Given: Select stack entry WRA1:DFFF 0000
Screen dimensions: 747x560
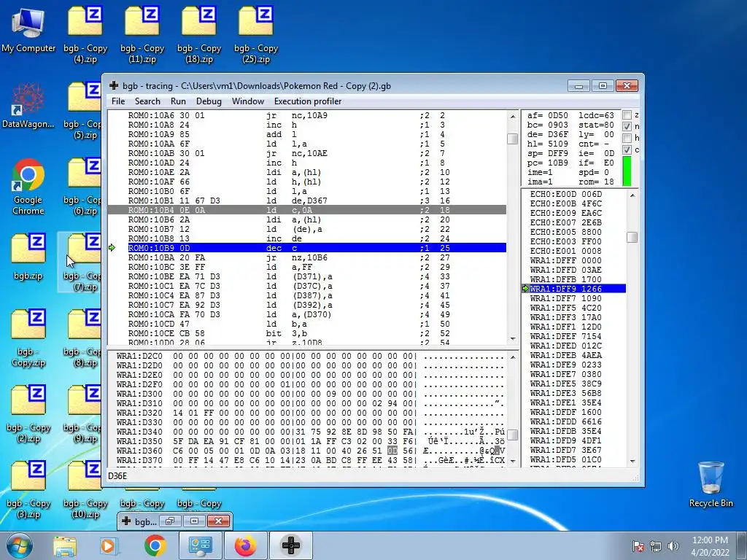Looking at the screenshot, I should pos(566,260).
